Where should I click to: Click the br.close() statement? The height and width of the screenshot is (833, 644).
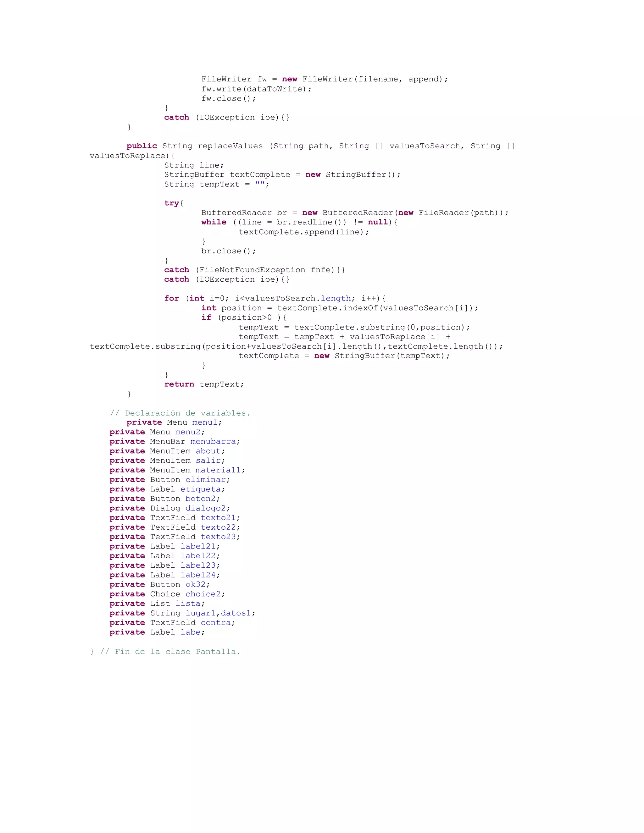tap(229, 251)
